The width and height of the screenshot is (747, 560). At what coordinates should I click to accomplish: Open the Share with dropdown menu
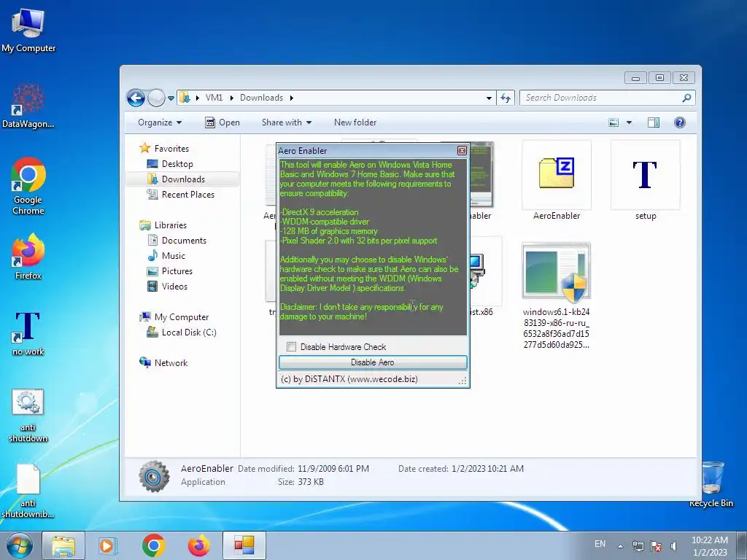pyautogui.click(x=286, y=122)
